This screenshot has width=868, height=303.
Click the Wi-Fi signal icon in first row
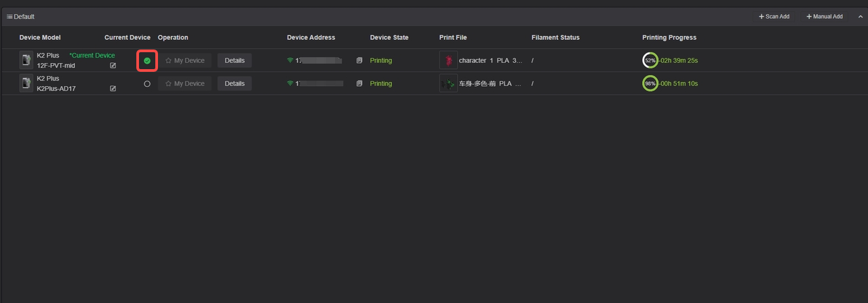(x=290, y=60)
